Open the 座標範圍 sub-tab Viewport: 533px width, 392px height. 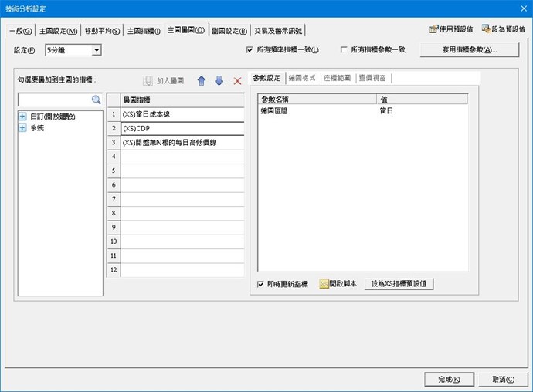338,78
